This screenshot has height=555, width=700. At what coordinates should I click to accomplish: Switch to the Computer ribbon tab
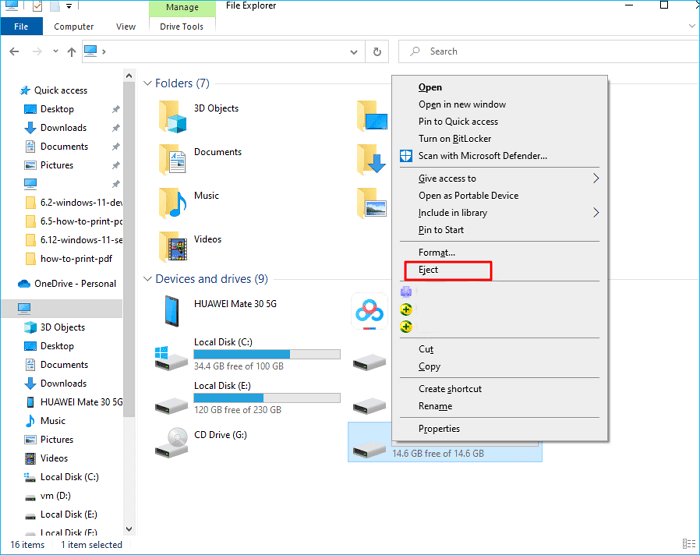(x=74, y=26)
